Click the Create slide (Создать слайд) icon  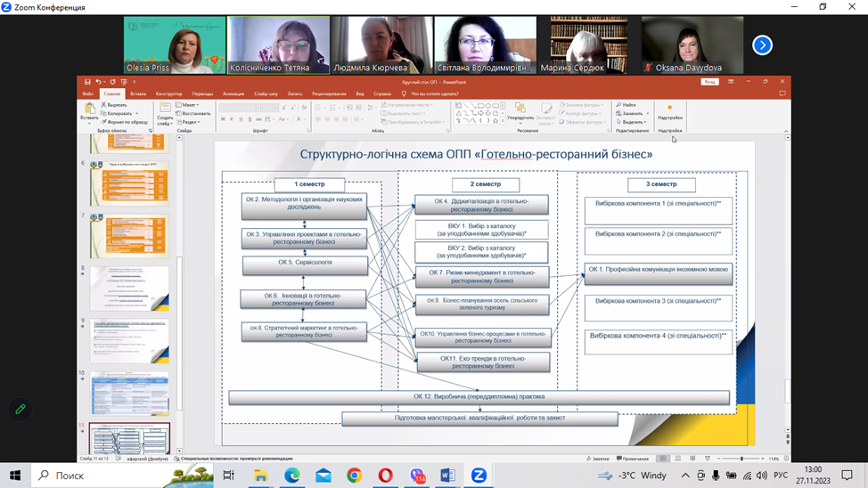pyautogui.click(x=165, y=110)
